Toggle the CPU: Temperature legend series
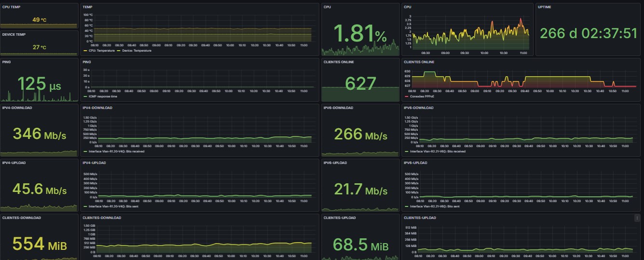 tap(101, 51)
